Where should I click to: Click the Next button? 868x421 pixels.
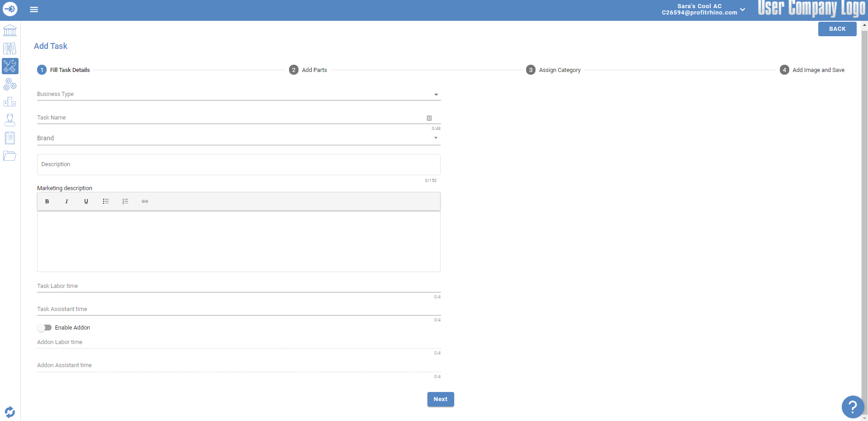[x=440, y=399]
